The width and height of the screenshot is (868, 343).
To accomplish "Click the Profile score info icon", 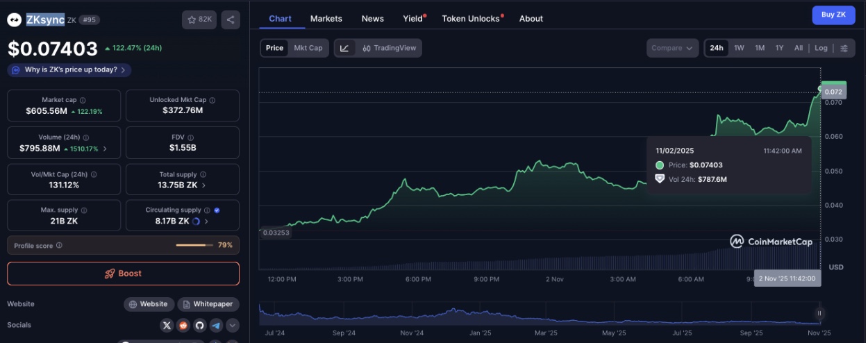I will [x=59, y=245].
